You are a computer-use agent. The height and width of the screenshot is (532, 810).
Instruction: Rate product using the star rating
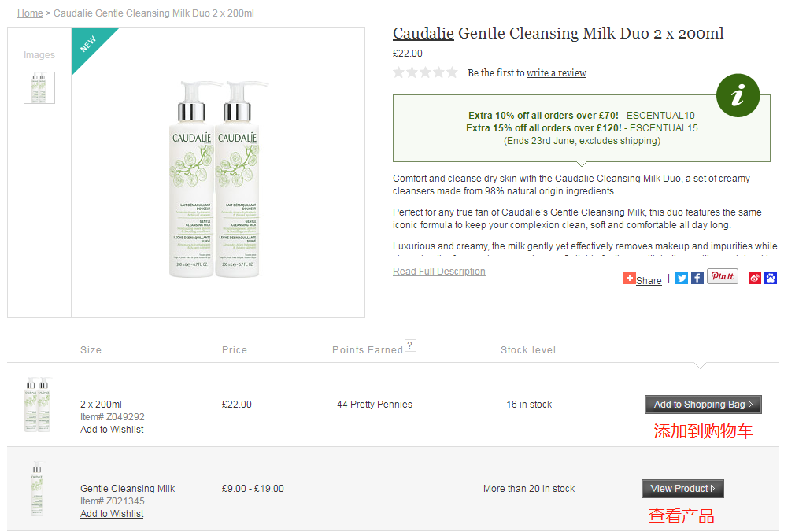425,72
